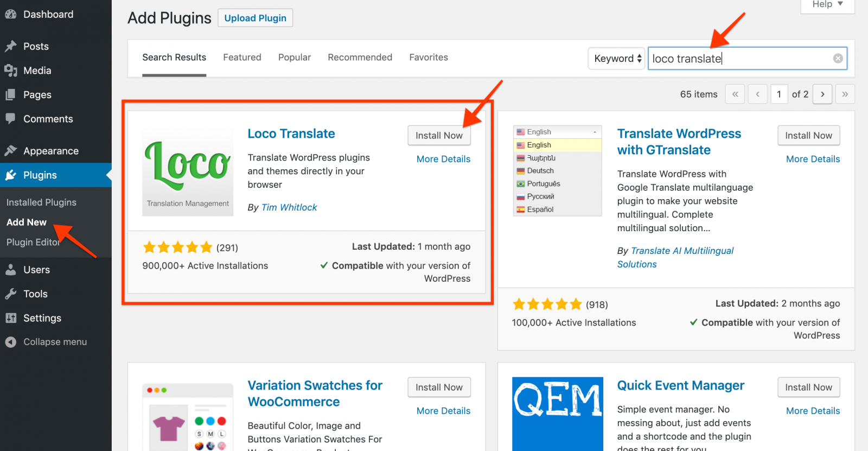Open the Keyword search type dropdown
This screenshot has width=868, height=451.
[617, 59]
